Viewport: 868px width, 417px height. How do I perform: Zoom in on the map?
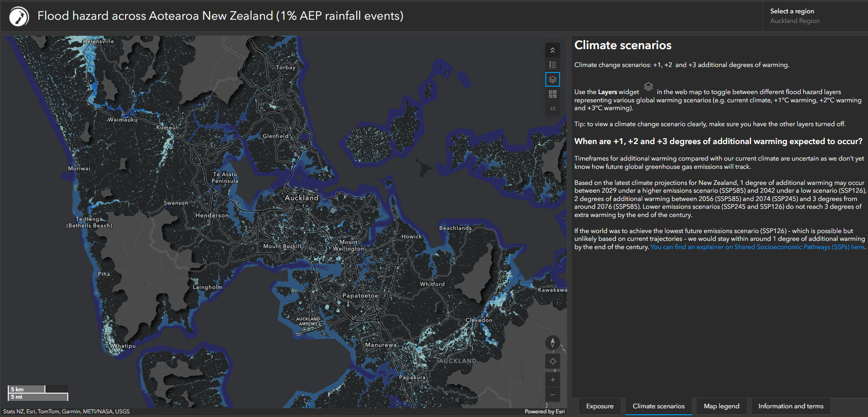coord(552,380)
